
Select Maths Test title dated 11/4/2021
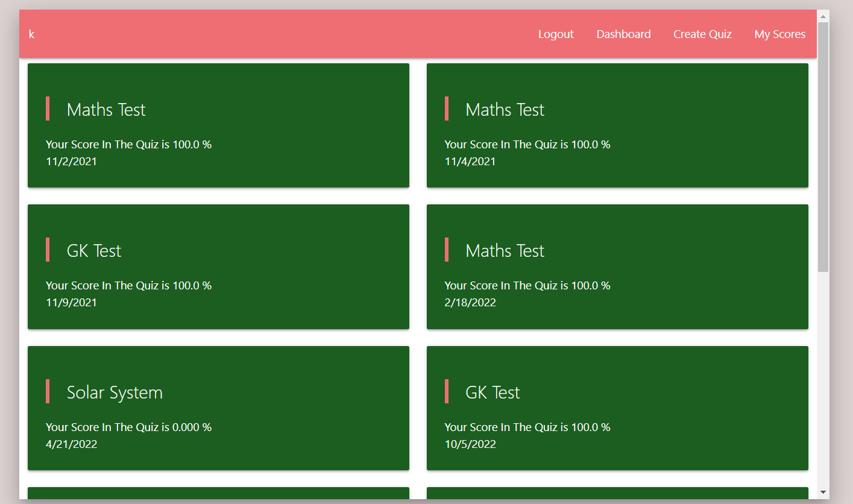click(x=505, y=110)
